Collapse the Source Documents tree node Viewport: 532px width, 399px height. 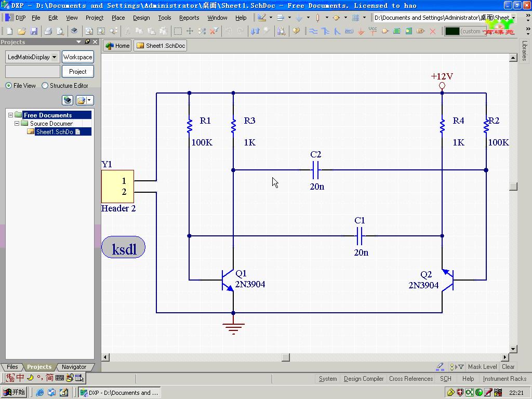click(17, 124)
